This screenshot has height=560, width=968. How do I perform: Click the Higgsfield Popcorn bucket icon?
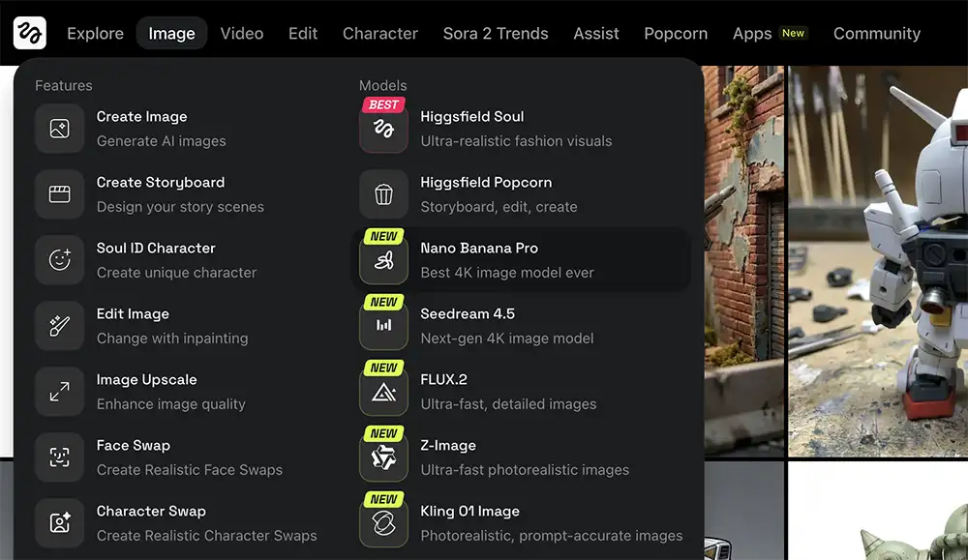tap(383, 194)
